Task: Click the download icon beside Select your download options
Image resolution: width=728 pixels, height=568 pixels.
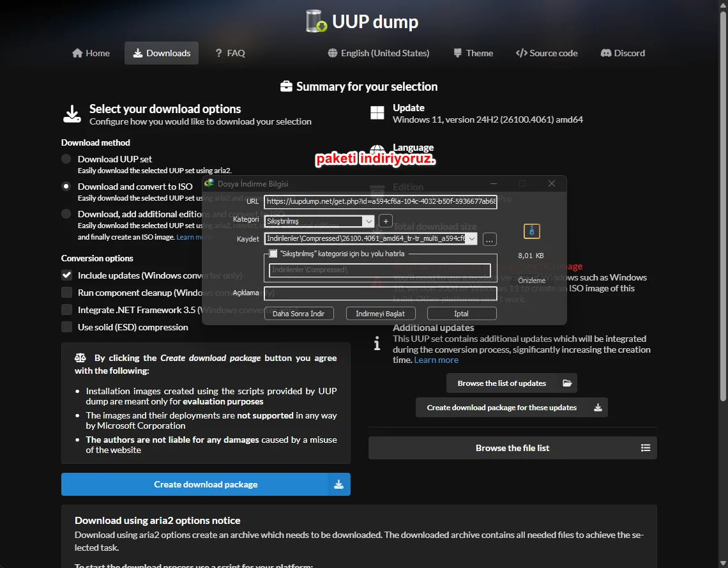Action: point(72,114)
